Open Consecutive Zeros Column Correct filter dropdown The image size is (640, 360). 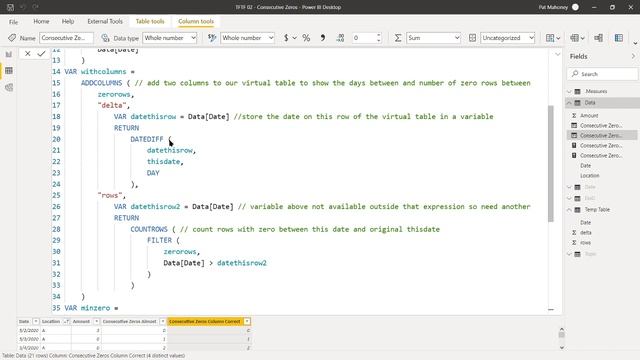point(247,322)
